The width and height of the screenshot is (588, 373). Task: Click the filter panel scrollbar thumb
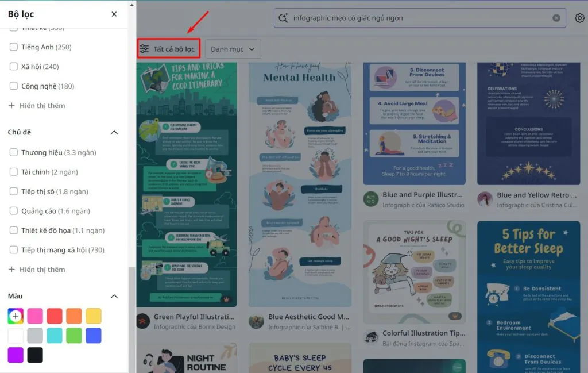click(131, 320)
